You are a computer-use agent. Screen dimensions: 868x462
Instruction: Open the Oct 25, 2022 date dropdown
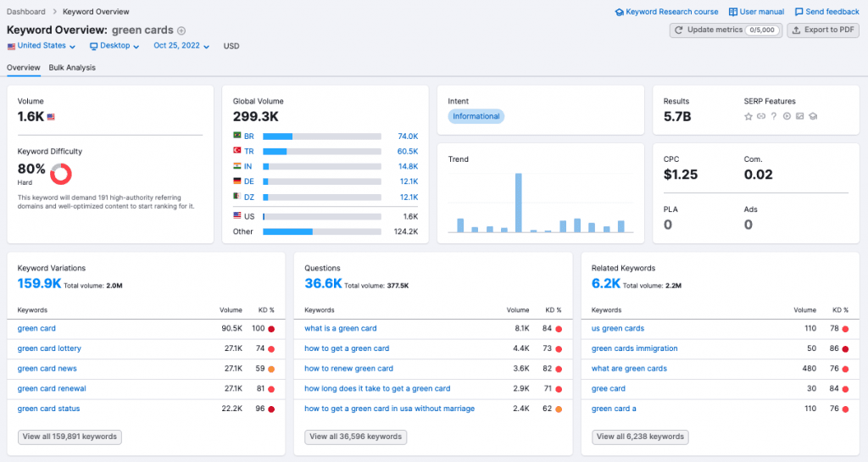(x=182, y=46)
